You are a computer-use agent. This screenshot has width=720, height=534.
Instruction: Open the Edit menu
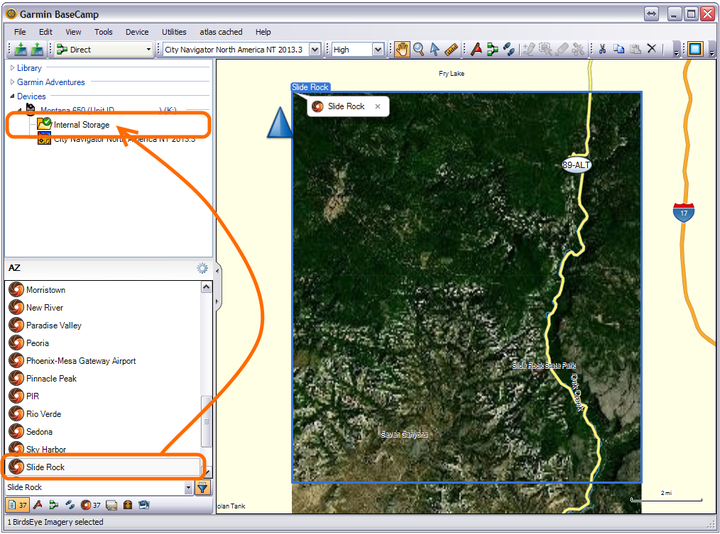45,32
